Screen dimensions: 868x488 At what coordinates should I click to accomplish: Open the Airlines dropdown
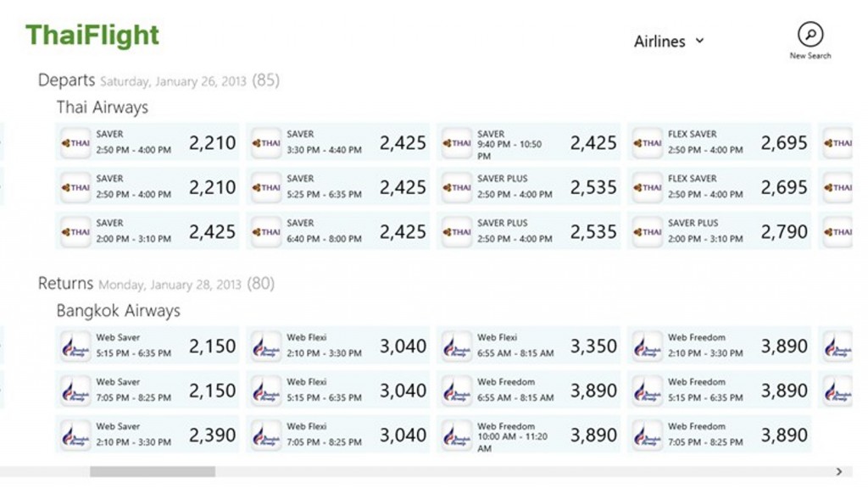[669, 42]
